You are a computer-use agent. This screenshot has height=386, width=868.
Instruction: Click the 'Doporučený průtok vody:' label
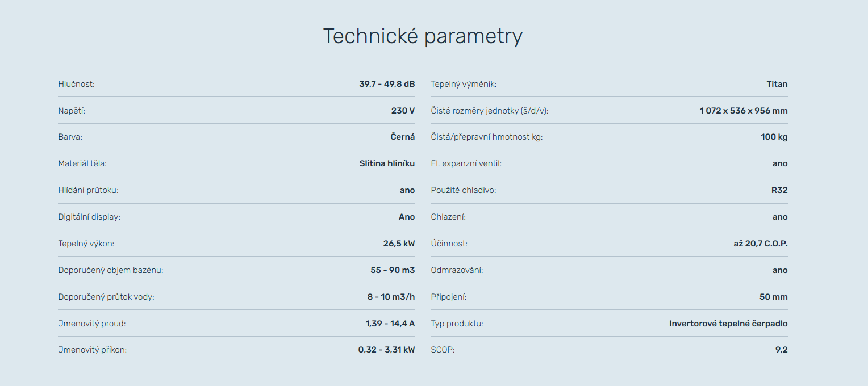click(x=106, y=297)
